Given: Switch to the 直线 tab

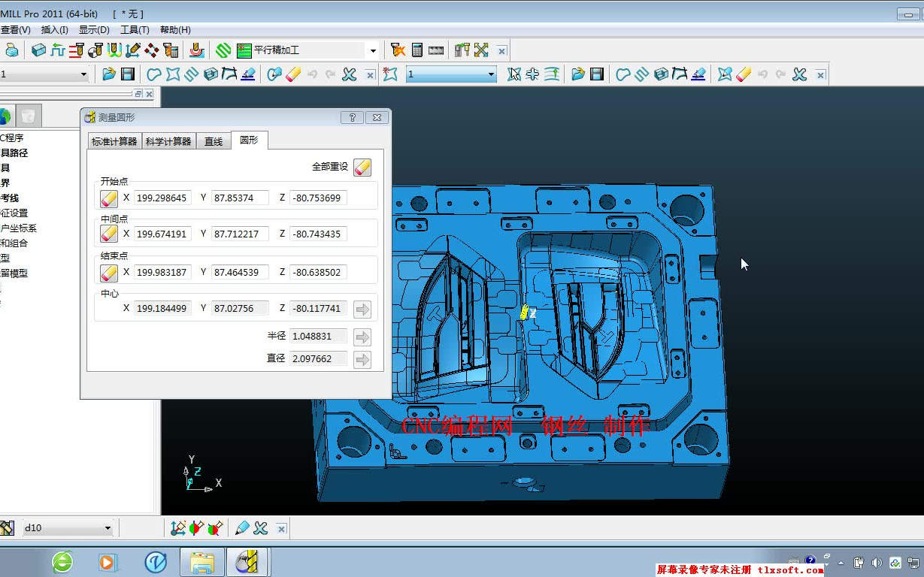Looking at the screenshot, I should coord(214,141).
